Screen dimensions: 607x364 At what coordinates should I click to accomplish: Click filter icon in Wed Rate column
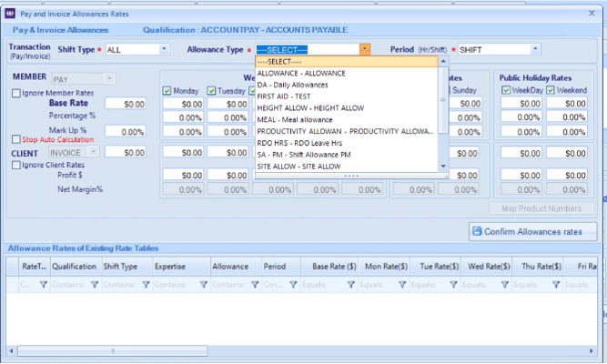(x=504, y=285)
